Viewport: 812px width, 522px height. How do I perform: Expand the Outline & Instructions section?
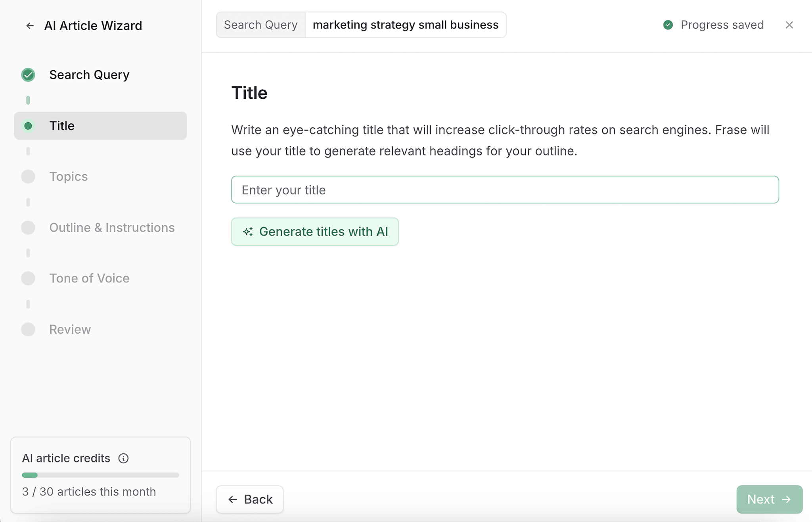[111, 226]
